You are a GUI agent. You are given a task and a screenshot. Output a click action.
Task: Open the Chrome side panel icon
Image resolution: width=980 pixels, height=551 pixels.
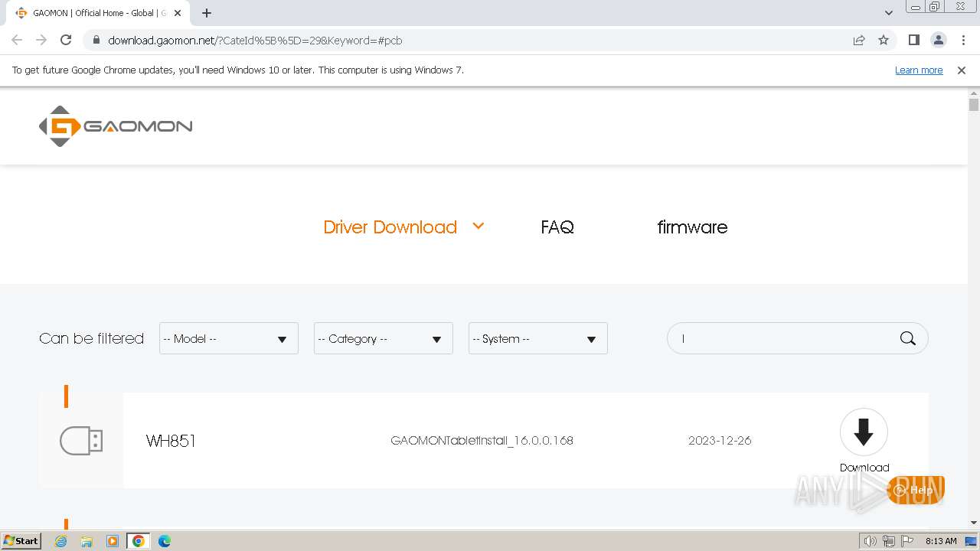point(913,40)
